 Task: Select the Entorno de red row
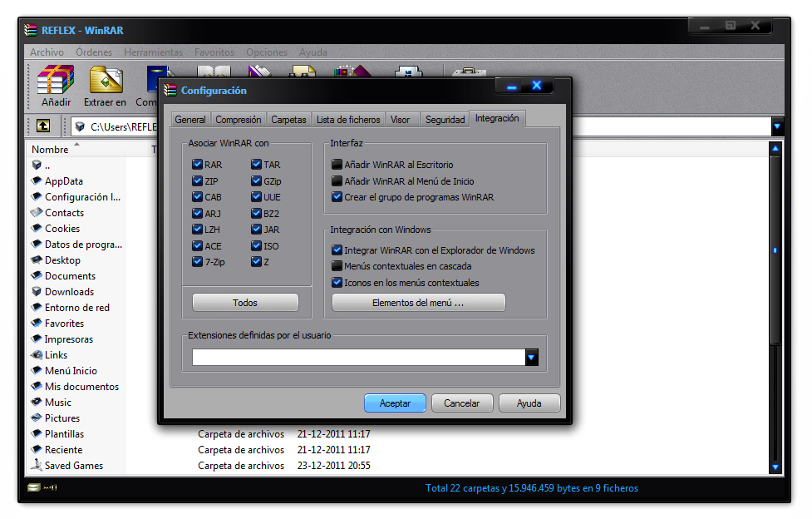point(70,308)
